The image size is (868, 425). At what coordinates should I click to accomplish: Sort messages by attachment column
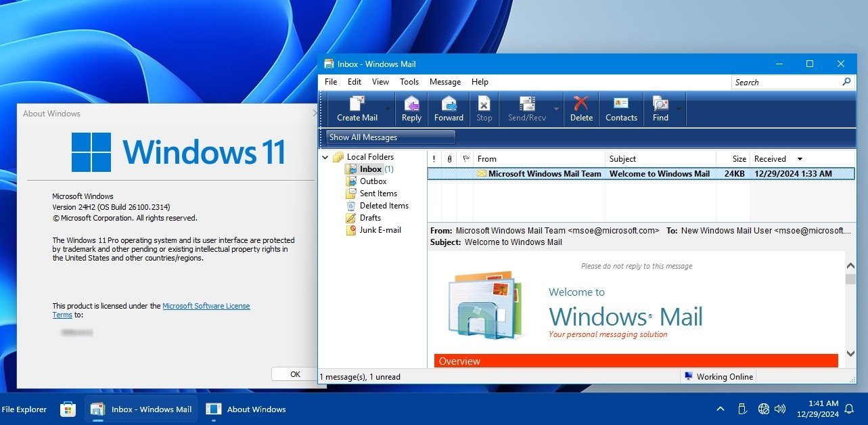pyautogui.click(x=449, y=159)
